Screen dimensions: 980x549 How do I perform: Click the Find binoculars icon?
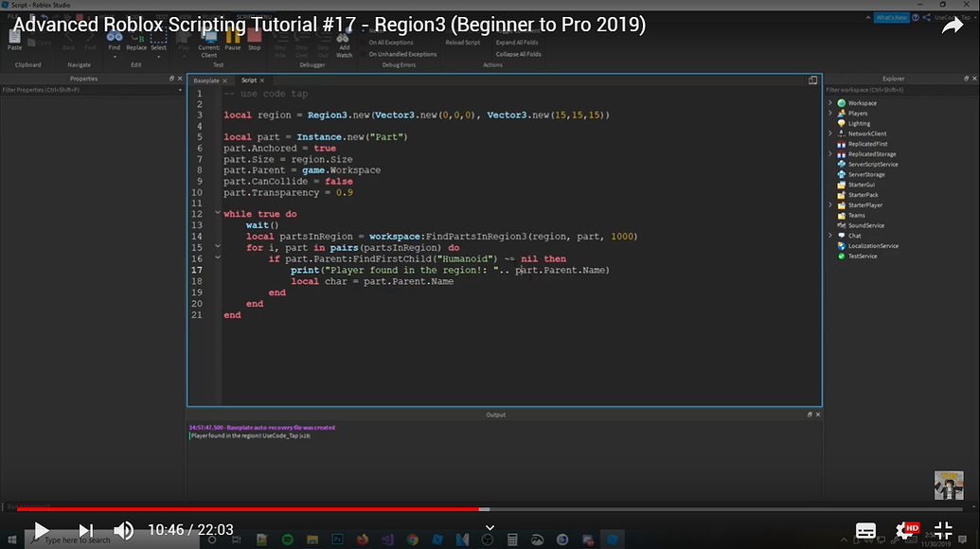(x=114, y=38)
